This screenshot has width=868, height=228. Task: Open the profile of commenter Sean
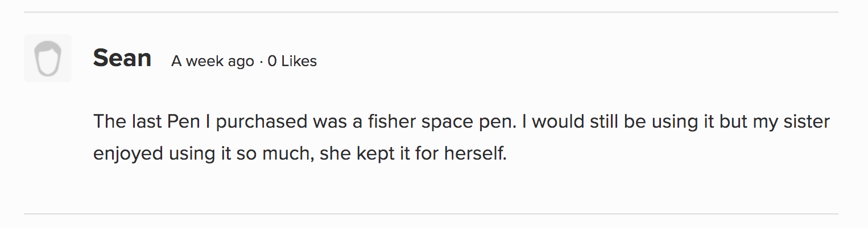click(x=122, y=58)
